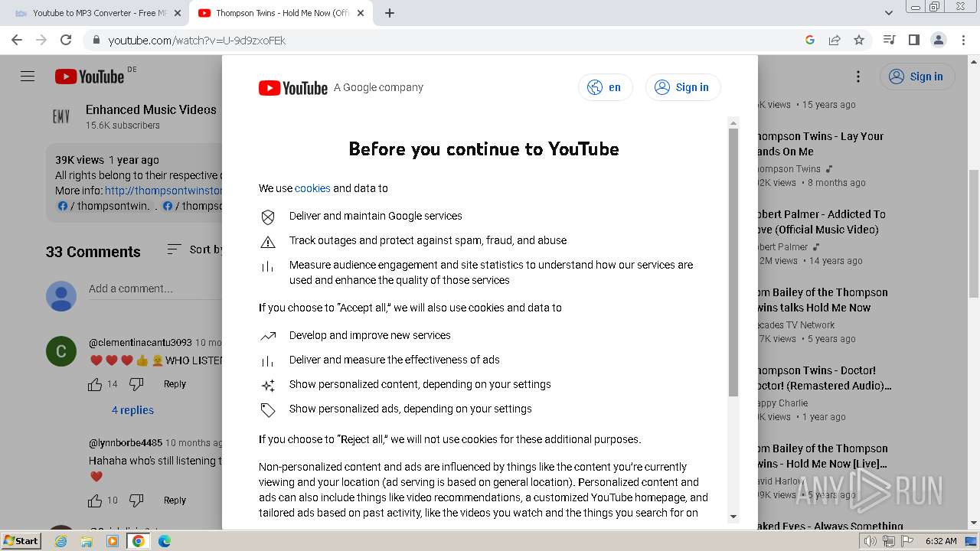Image resolution: width=980 pixels, height=551 pixels.
Task: Open Tom Bailey talks Hold Me Now video
Action: click(x=823, y=300)
